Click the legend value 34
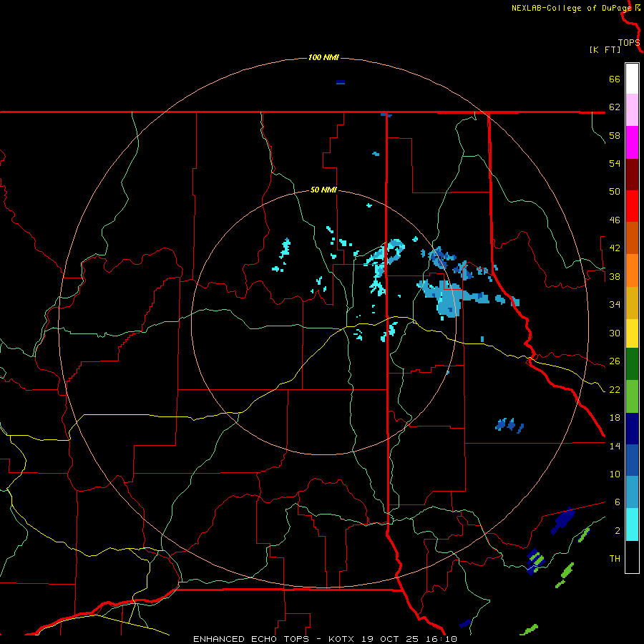Screen dimensions: 644x644 click(x=615, y=305)
